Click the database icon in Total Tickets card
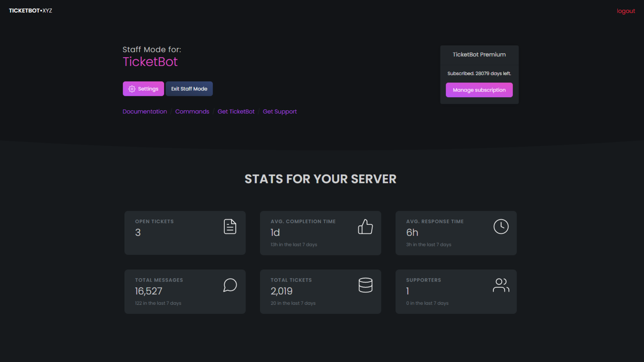 coord(365,285)
